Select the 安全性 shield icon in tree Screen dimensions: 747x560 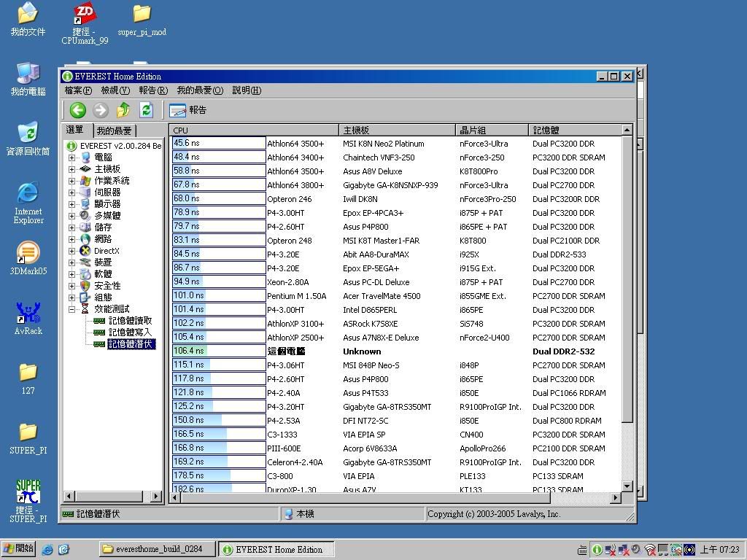pos(85,286)
